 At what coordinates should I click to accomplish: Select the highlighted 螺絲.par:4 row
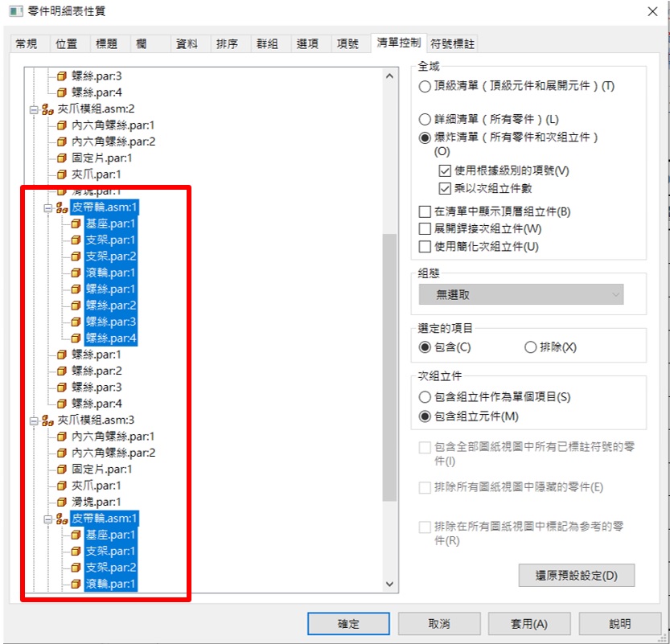[111, 338]
